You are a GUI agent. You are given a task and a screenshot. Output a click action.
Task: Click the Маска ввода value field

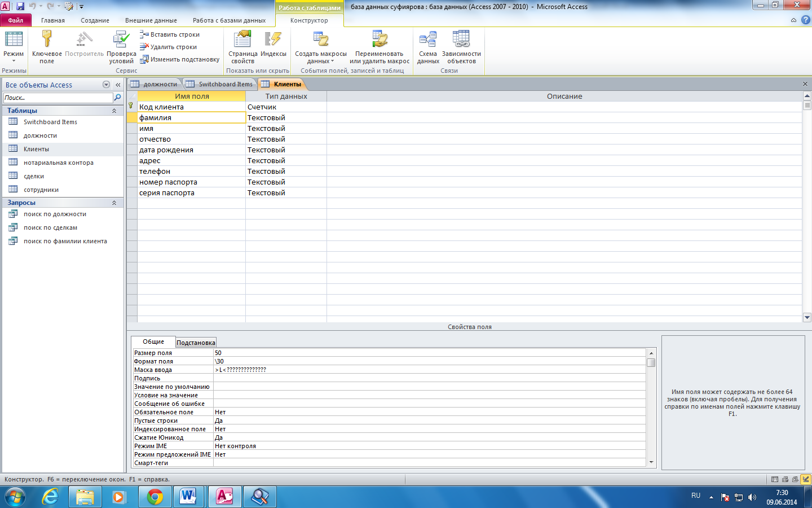(x=429, y=370)
